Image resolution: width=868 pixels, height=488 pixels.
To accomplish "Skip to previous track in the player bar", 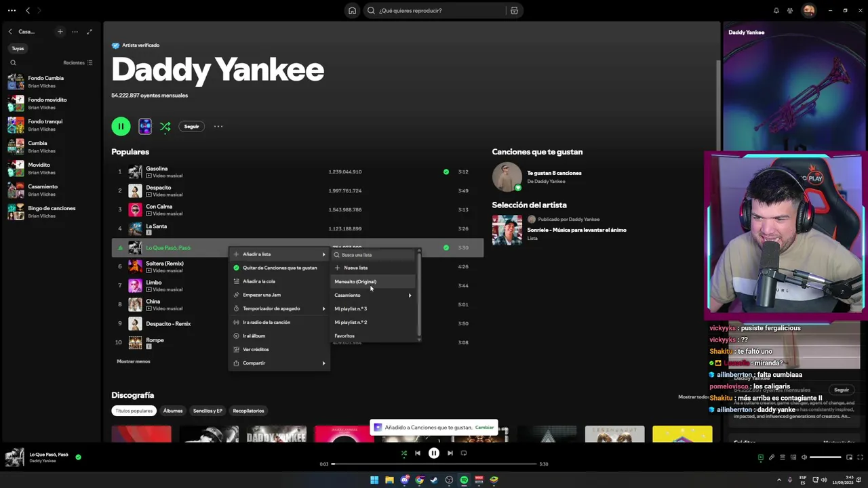I will click(x=418, y=453).
